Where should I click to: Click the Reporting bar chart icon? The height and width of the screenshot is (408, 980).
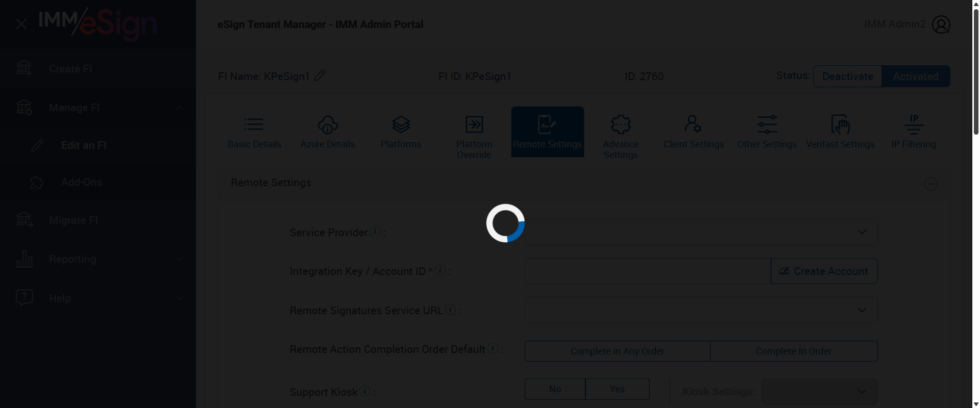coord(24,259)
